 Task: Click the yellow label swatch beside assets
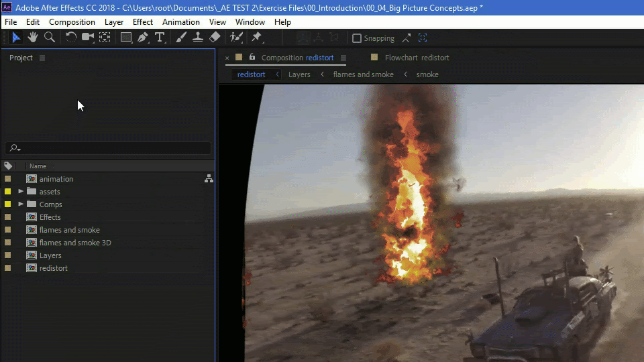(8, 192)
